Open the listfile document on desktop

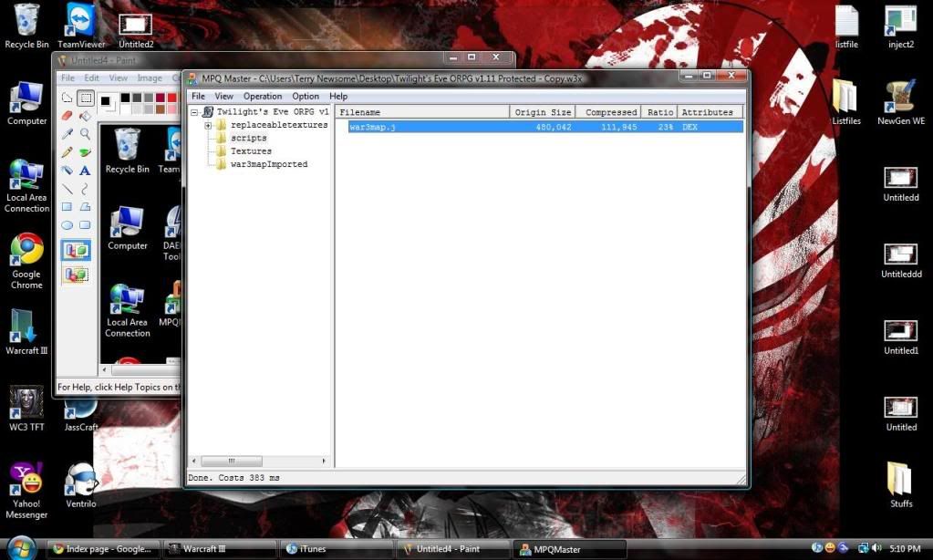pos(846,26)
